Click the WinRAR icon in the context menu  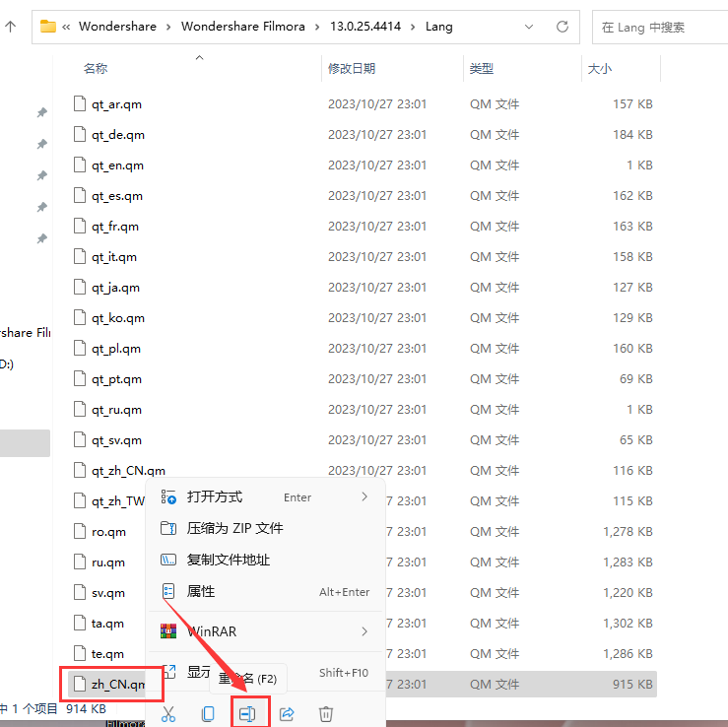click(x=168, y=631)
